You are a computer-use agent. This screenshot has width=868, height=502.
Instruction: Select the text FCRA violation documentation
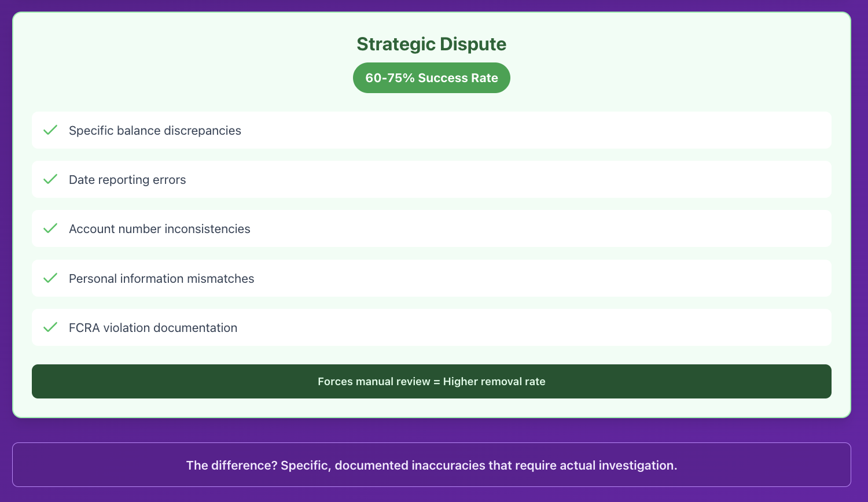click(x=153, y=328)
